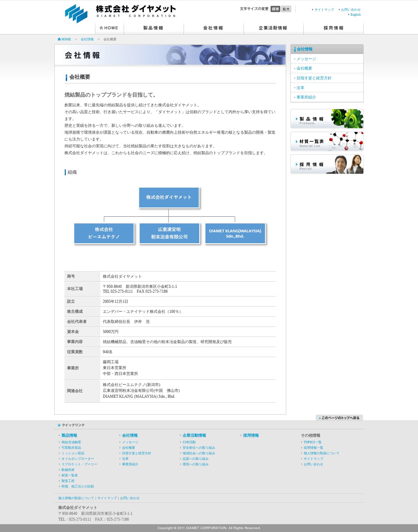Open footer 環境への取り組み link
Viewport: 418px width, 532px height.
coord(196,464)
